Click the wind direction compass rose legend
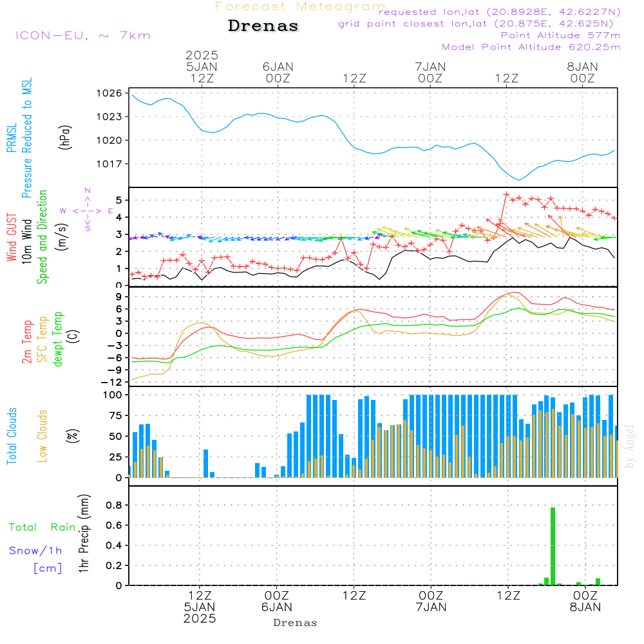644x644 pixels. [x=88, y=210]
